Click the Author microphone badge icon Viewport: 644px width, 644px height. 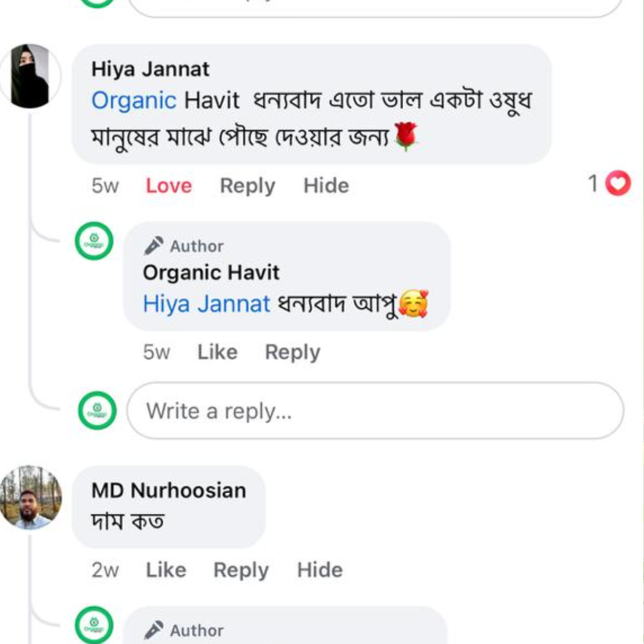pos(154,246)
